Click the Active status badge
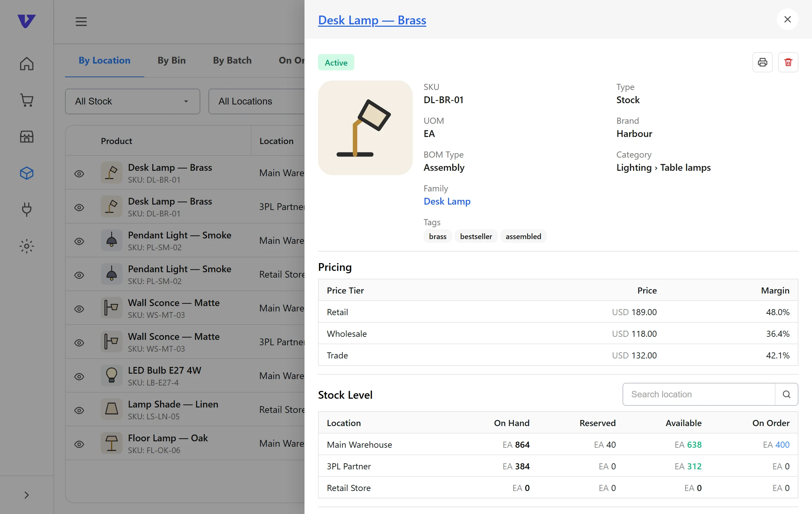The image size is (812, 514). [336, 63]
